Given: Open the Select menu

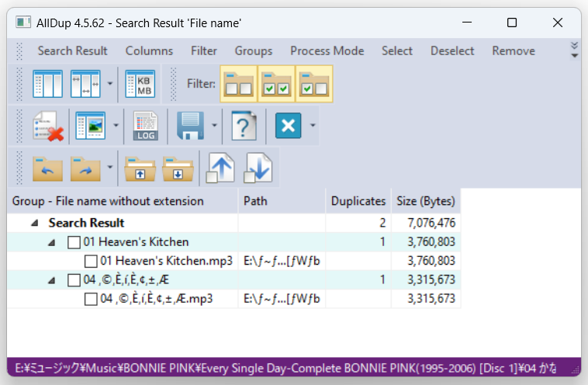Looking at the screenshot, I should pyautogui.click(x=397, y=50).
